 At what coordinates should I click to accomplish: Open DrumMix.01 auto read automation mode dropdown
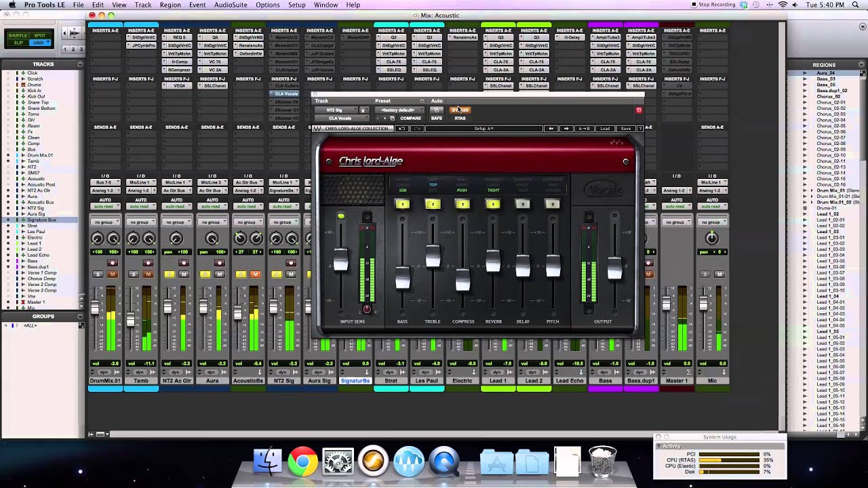(105, 206)
